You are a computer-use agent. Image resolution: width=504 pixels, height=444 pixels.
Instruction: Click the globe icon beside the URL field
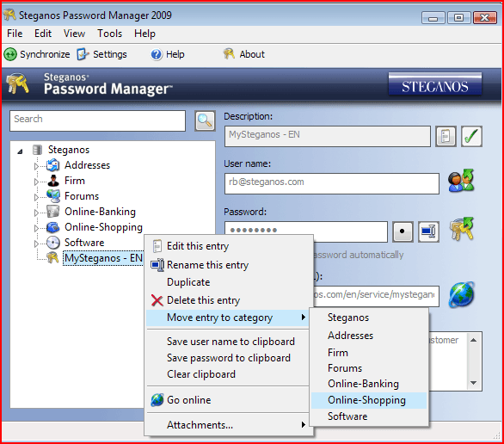pyautogui.click(x=461, y=294)
